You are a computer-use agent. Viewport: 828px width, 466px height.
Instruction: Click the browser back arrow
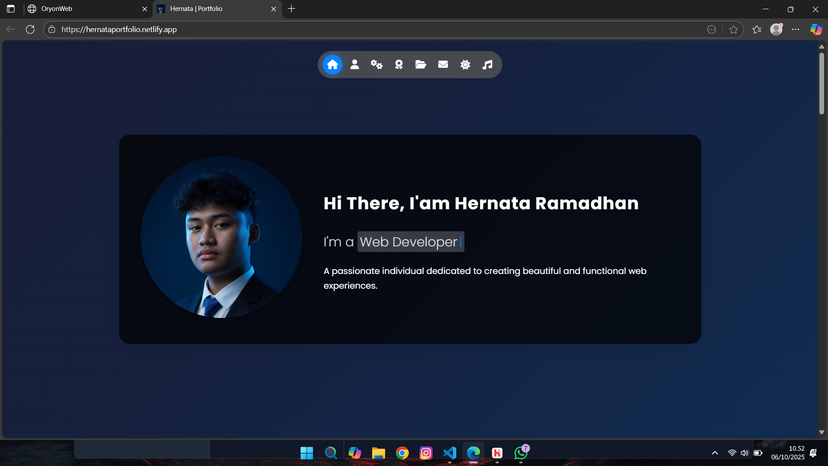[11, 30]
